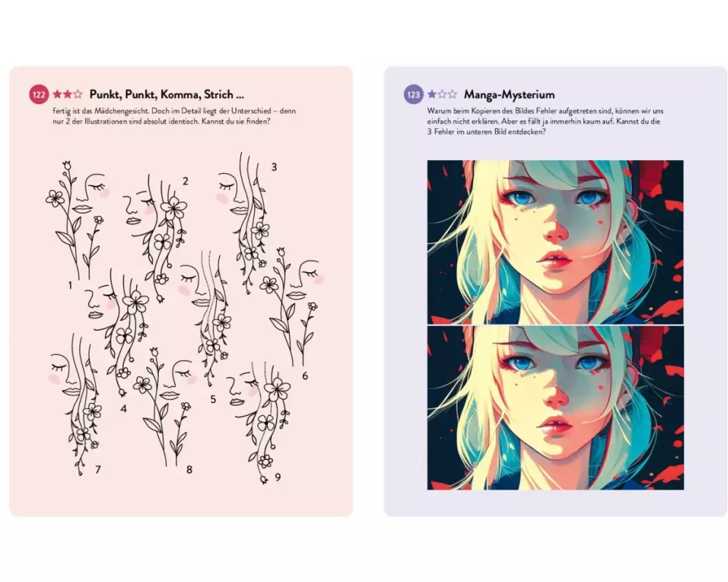Click the purple difficulty stars beside puzzle 123
This screenshot has width=728, height=582.
point(442,95)
